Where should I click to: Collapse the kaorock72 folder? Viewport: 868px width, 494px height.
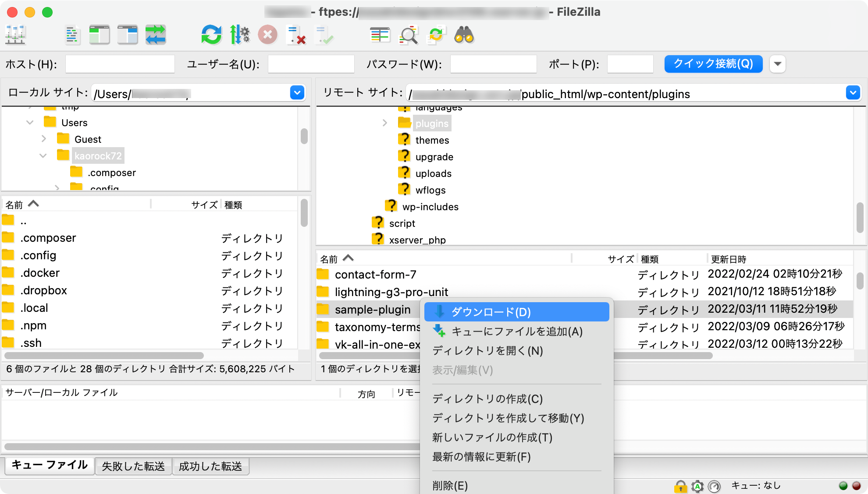click(43, 155)
